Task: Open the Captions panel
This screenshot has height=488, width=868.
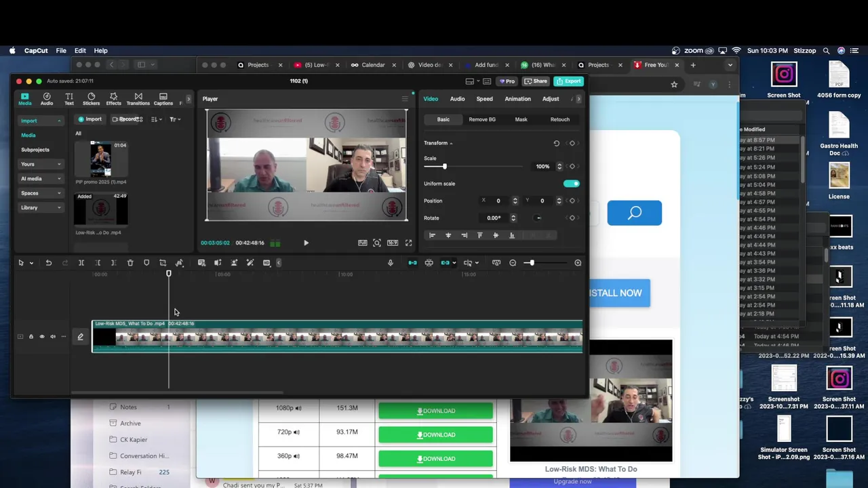Action: [163, 99]
